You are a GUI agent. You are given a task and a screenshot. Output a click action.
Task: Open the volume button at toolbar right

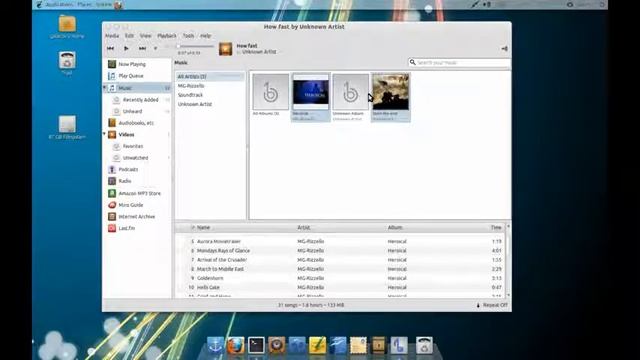[x=504, y=49]
